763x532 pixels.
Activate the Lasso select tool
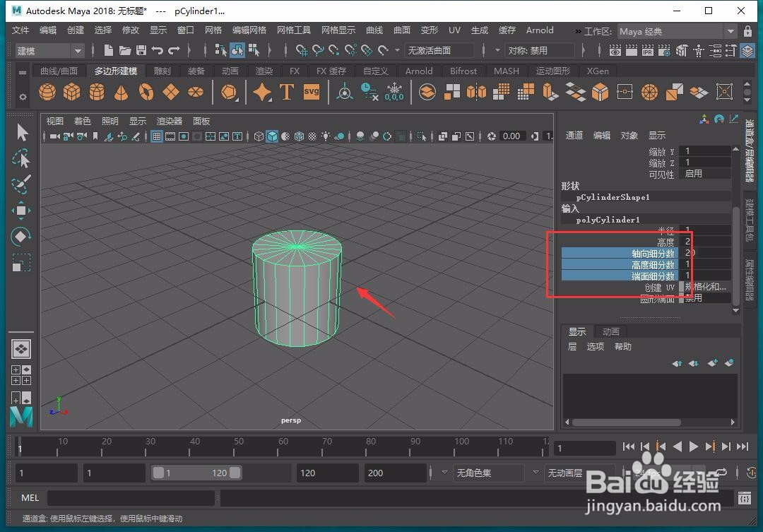[x=21, y=159]
